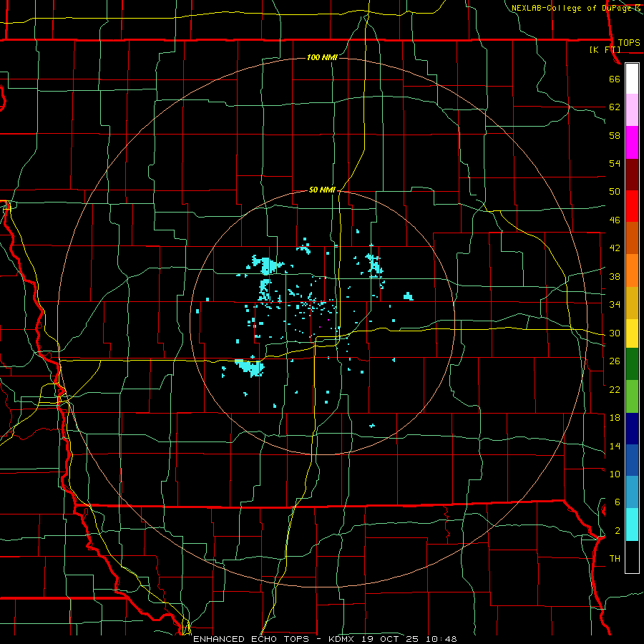Click the 22 legend tick value
This screenshot has width=644, height=644.
(615, 389)
